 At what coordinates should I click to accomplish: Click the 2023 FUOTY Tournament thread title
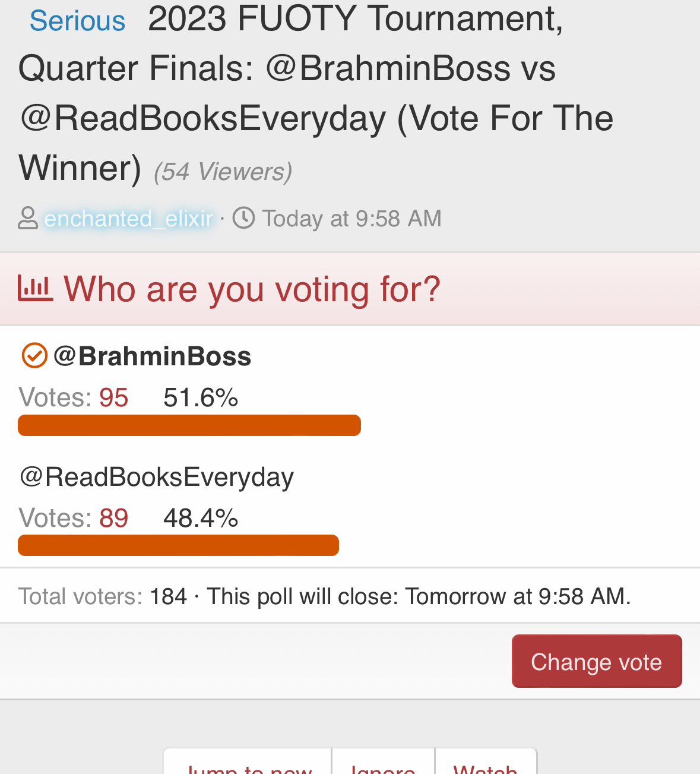click(x=316, y=93)
